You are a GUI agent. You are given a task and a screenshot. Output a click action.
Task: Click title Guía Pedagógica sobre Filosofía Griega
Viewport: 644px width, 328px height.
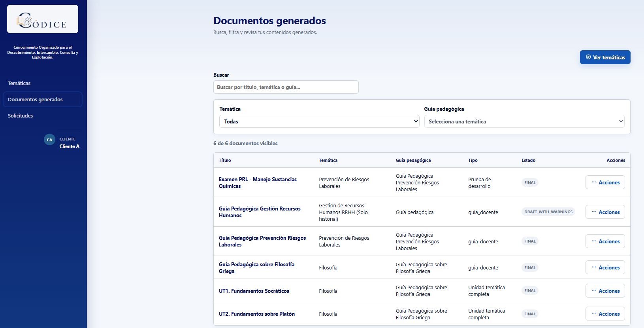coord(256,267)
